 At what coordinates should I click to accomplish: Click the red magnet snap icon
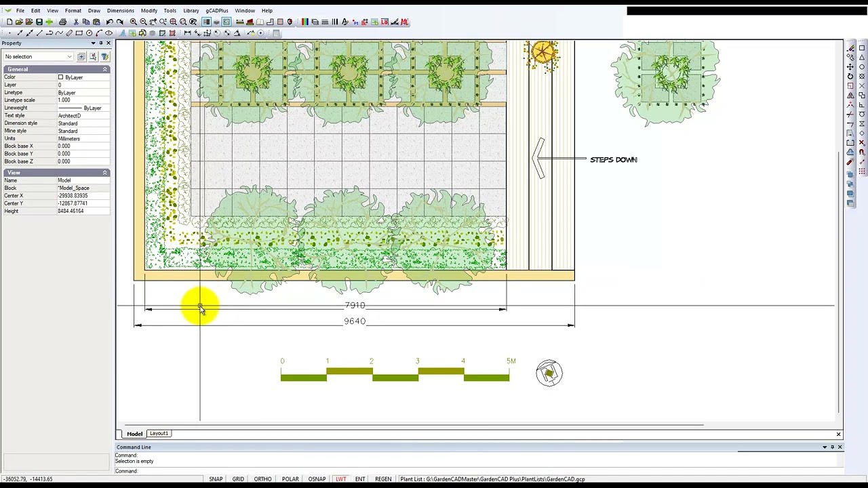point(862,152)
